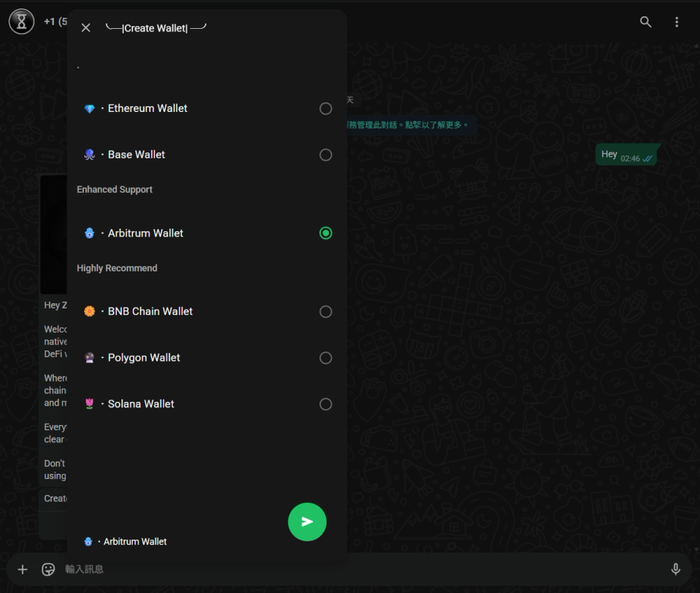Click the Ethereum Wallet label
Screen dimensions: 700x593
(147, 109)
